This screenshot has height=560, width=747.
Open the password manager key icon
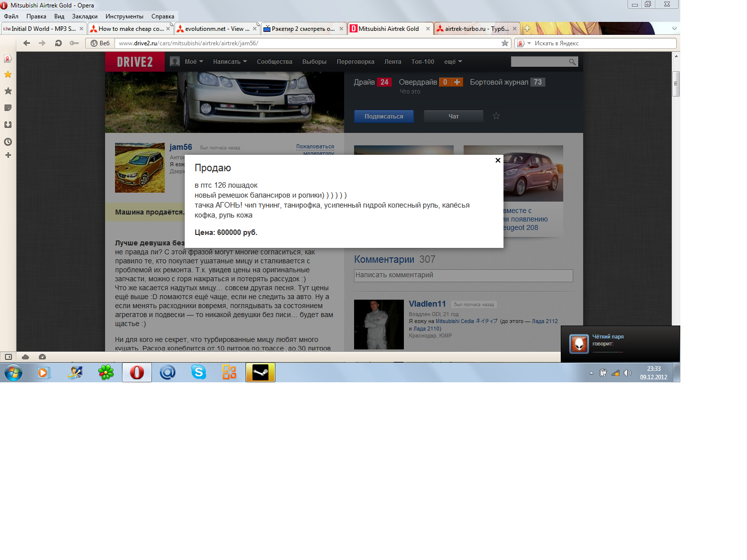(74, 43)
